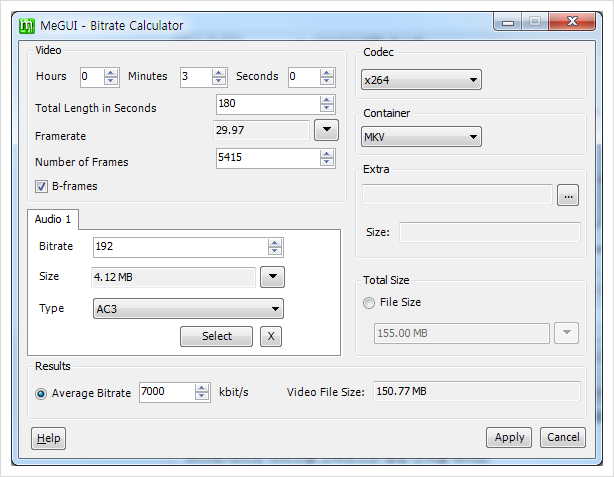
Task: Select the Average Bitrate radio button
Action: (x=41, y=393)
